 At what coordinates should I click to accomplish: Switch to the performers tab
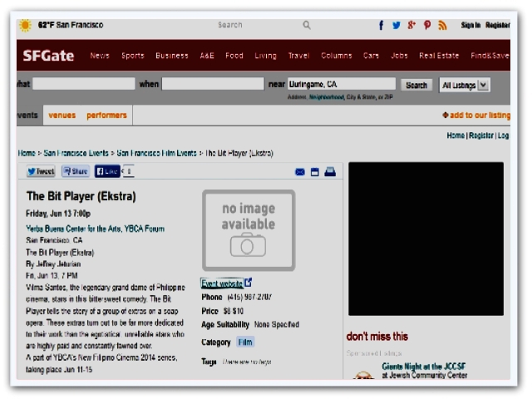(x=106, y=116)
